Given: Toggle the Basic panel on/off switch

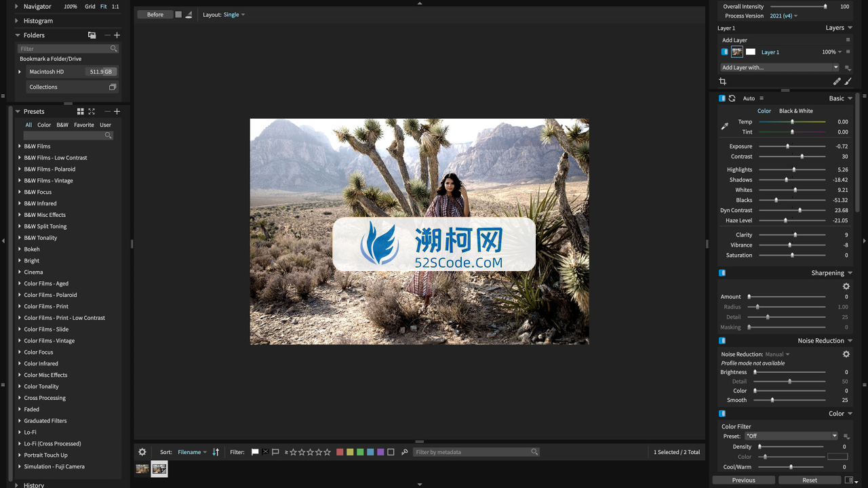Looking at the screenshot, I should pyautogui.click(x=722, y=98).
